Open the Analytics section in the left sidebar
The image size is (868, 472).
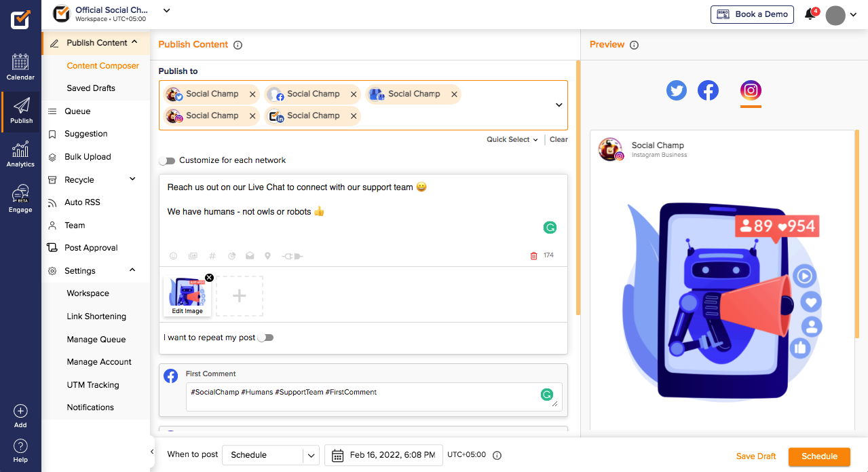click(20, 152)
